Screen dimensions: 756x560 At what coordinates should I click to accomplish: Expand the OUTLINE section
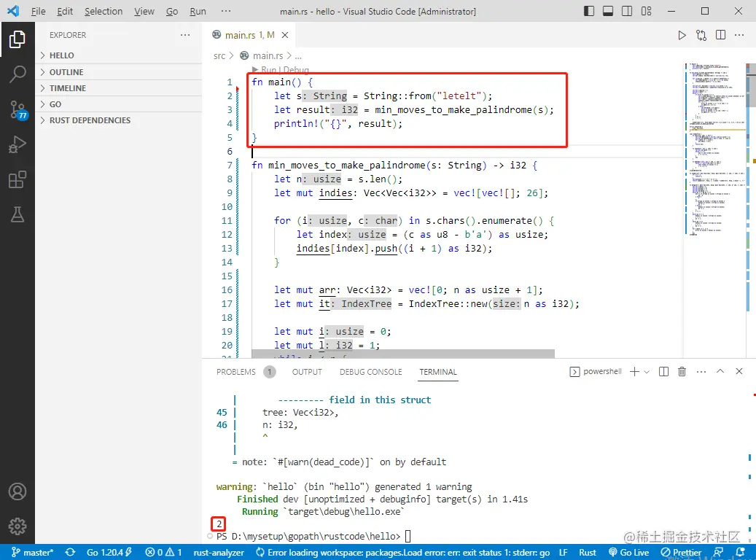click(x=118, y=72)
